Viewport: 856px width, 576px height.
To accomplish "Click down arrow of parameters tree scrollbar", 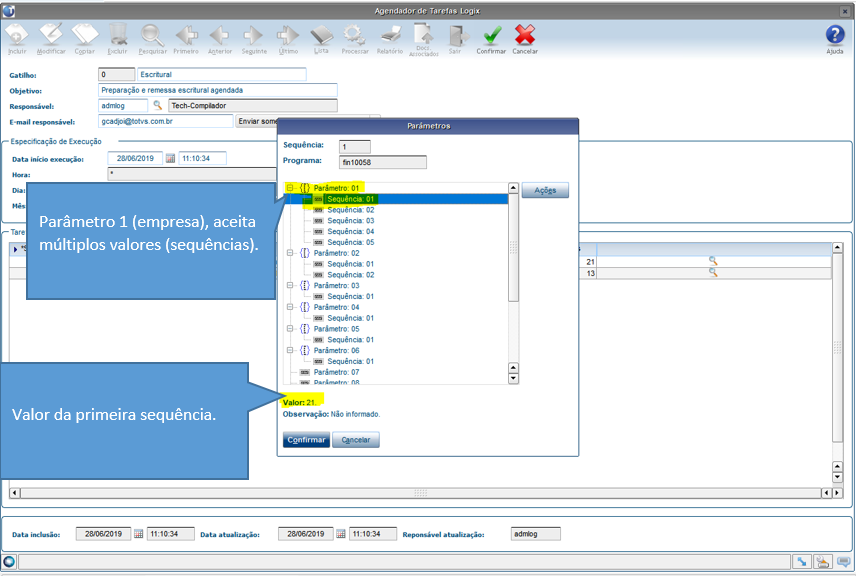I will click(x=513, y=378).
